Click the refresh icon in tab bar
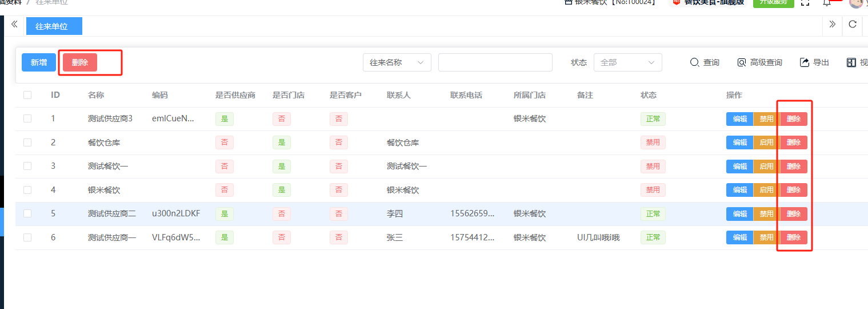This screenshot has height=309, width=868. pyautogui.click(x=852, y=24)
